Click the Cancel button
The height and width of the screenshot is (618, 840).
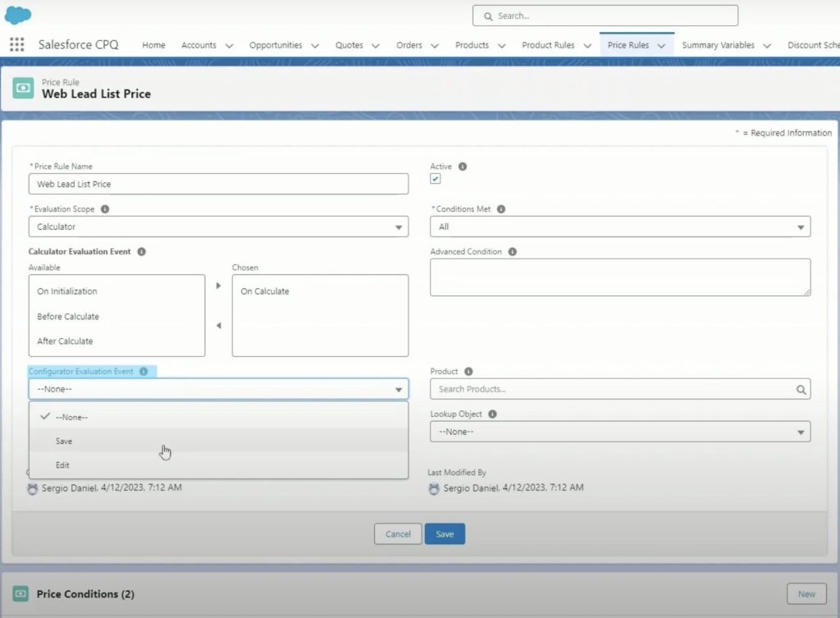[x=398, y=534]
